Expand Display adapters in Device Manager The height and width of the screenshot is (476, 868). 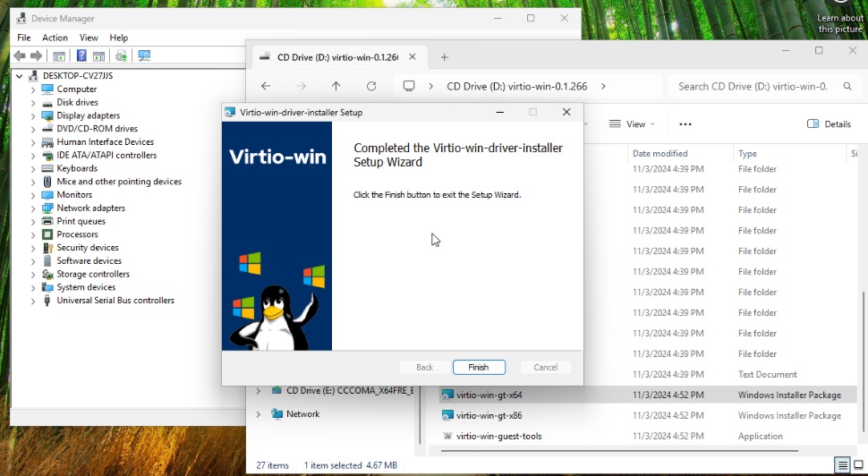[33, 115]
